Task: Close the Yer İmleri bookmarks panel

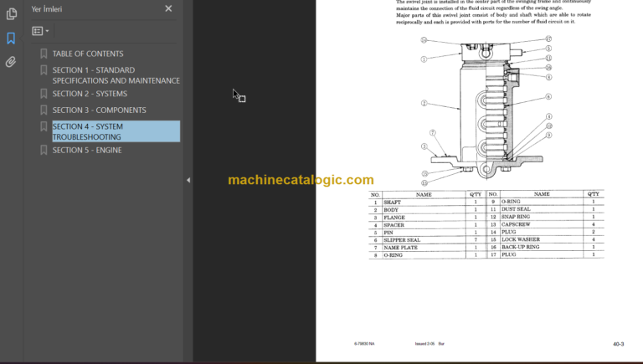Action: click(x=168, y=8)
